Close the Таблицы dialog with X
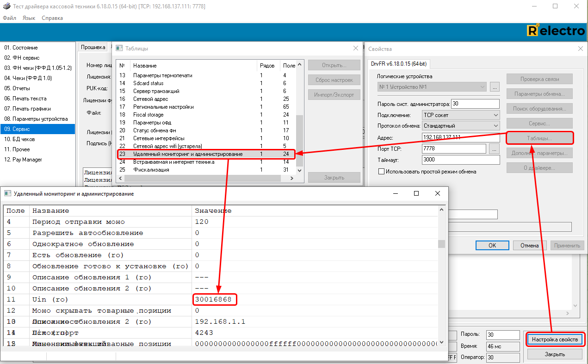The width and height of the screenshot is (588, 364). [x=356, y=48]
